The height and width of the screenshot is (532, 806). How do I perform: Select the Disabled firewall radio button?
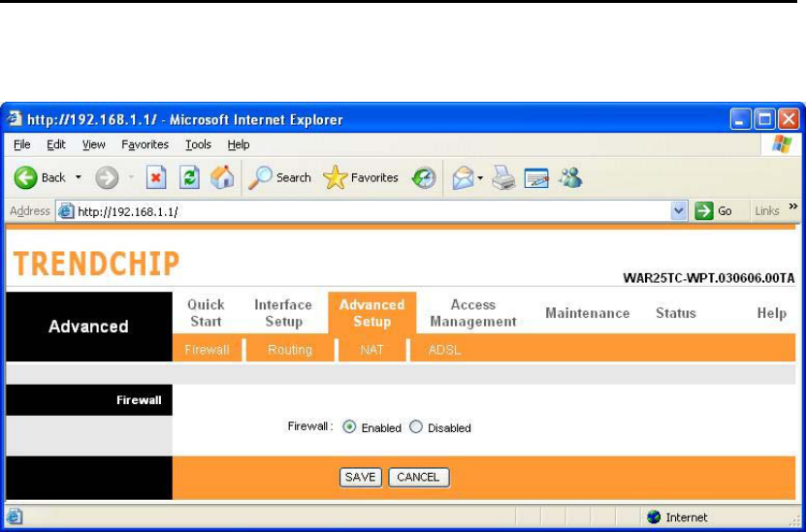(416, 427)
